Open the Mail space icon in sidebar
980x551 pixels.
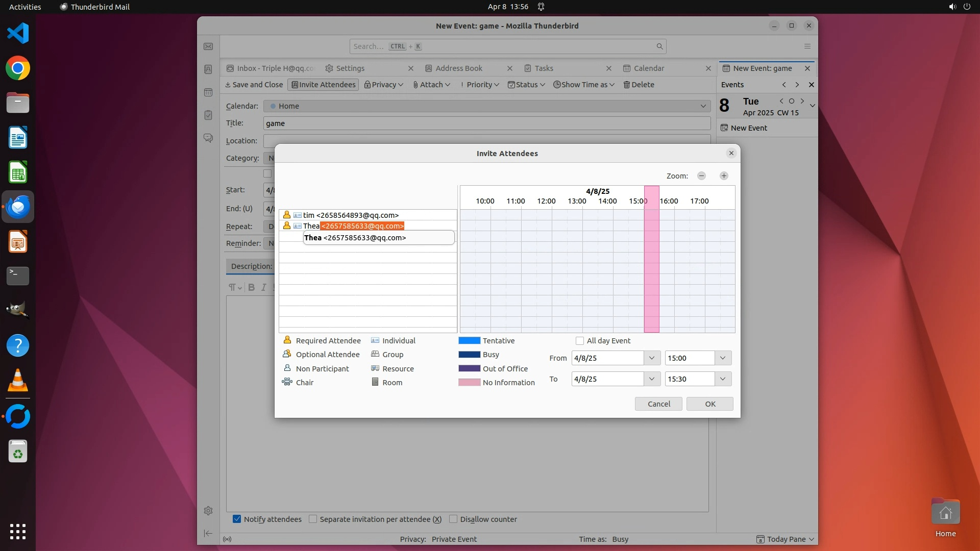pyautogui.click(x=208, y=46)
